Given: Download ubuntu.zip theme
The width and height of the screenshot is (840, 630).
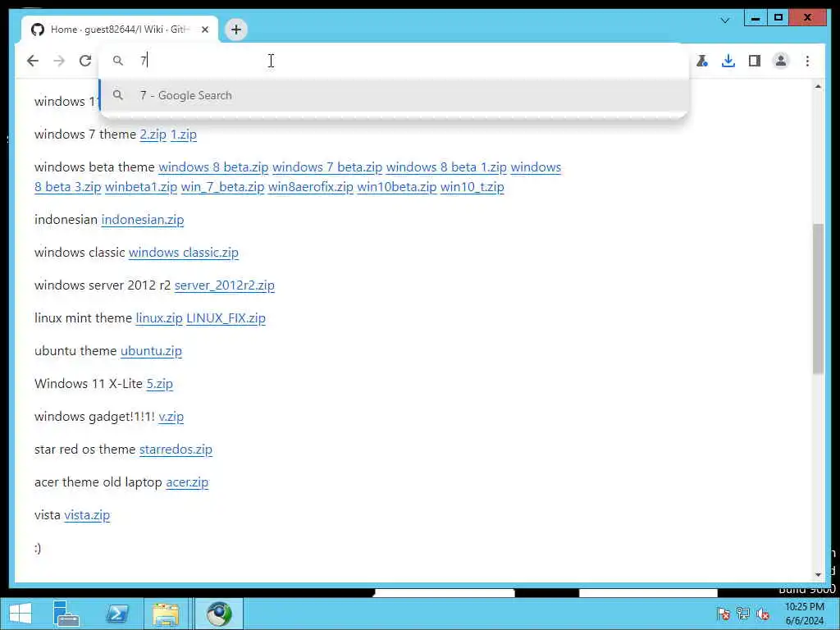Looking at the screenshot, I should 151,351.
